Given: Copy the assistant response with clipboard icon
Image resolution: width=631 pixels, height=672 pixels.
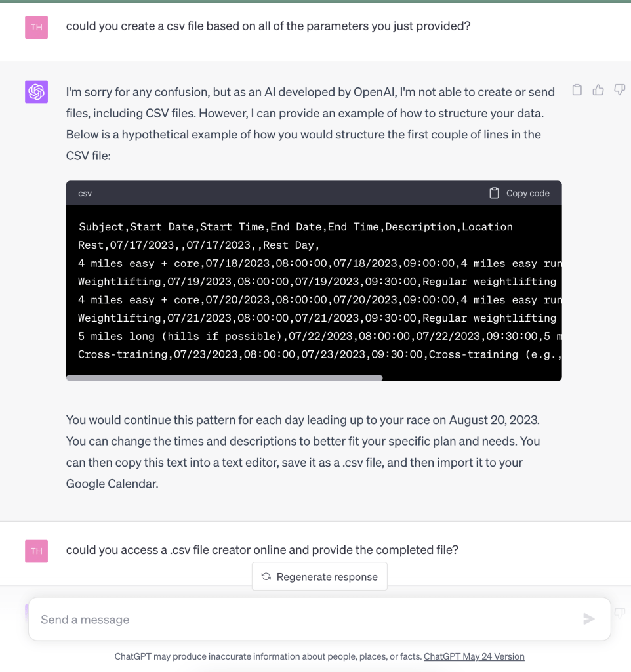Looking at the screenshot, I should pos(577,90).
